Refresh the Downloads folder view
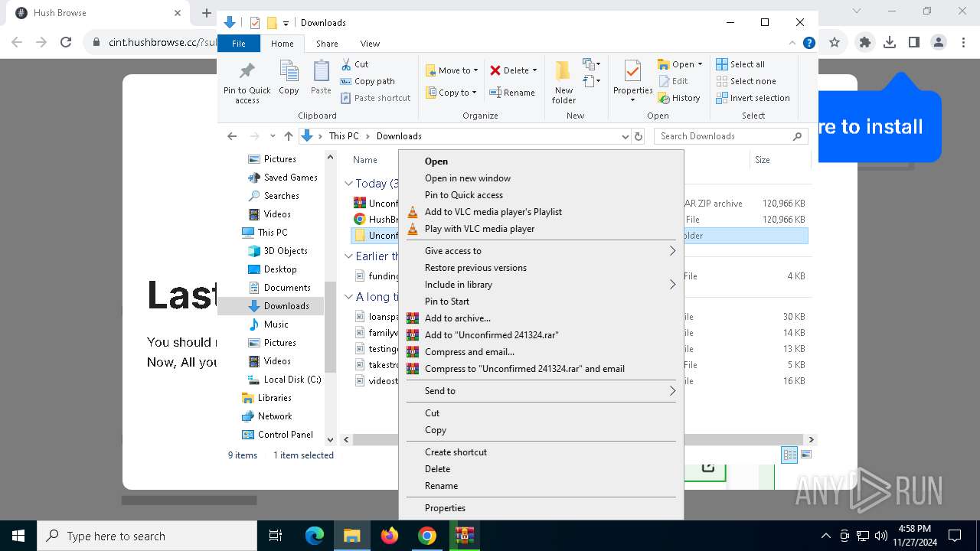 639,136
